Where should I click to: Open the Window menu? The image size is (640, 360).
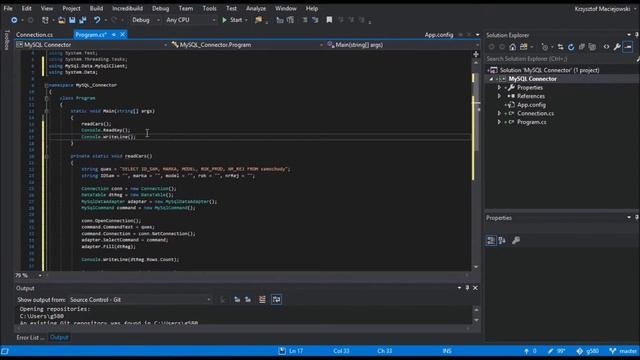point(285,8)
